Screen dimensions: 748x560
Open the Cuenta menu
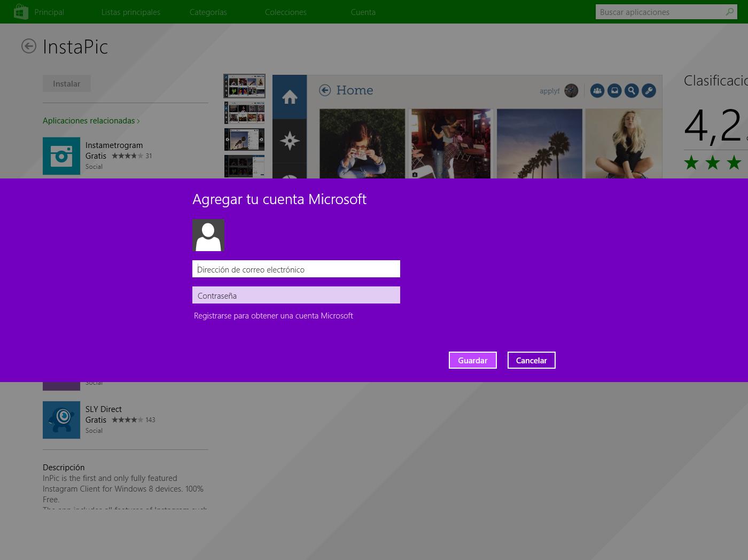[x=363, y=12]
